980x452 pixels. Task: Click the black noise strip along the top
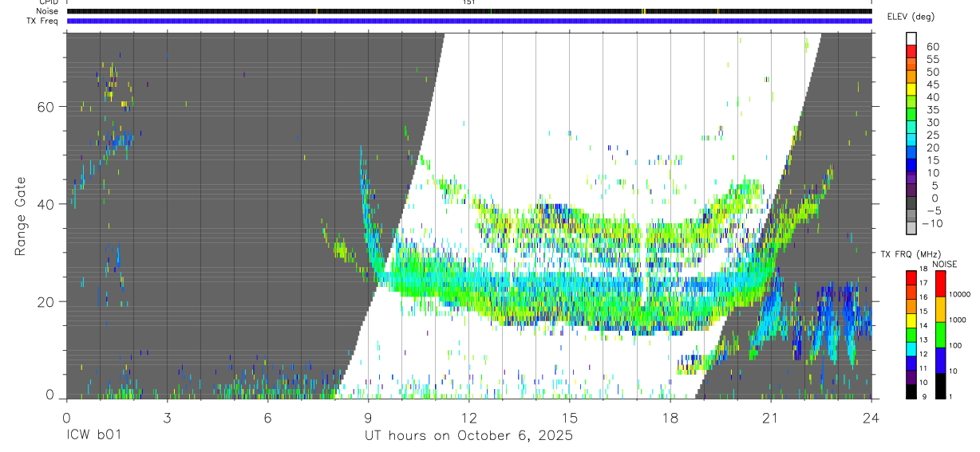(x=468, y=11)
